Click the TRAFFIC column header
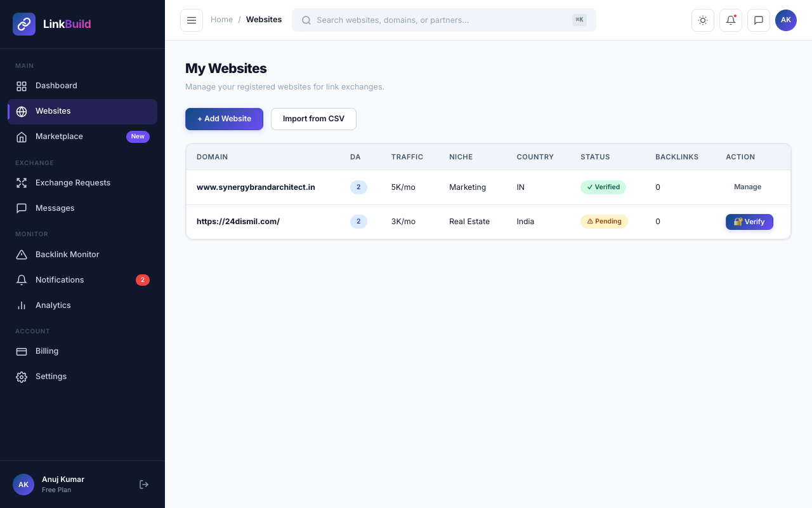 click(407, 157)
